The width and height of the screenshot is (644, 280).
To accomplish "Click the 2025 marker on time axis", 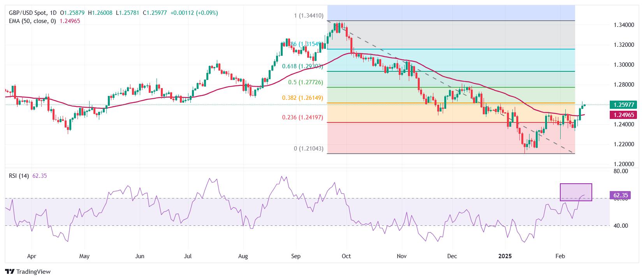I will pyautogui.click(x=505, y=256).
